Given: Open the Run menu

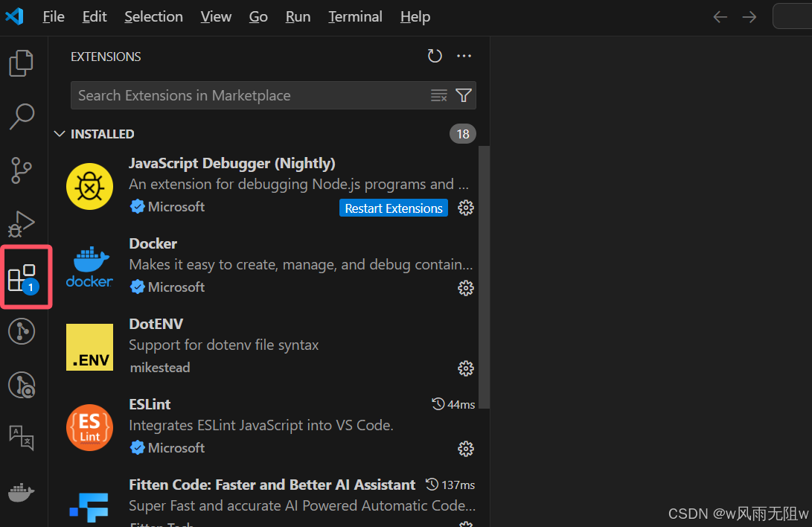Looking at the screenshot, I should coord(298,16).
